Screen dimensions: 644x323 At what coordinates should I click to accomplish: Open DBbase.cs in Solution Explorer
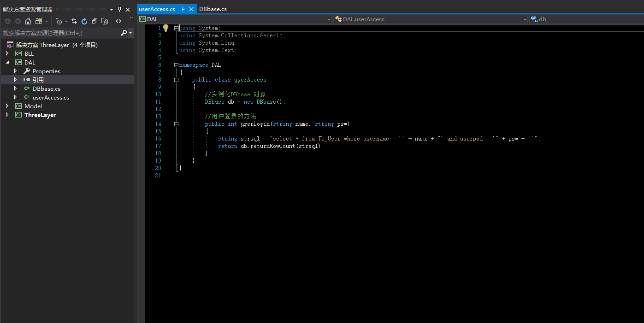[47, 89]
